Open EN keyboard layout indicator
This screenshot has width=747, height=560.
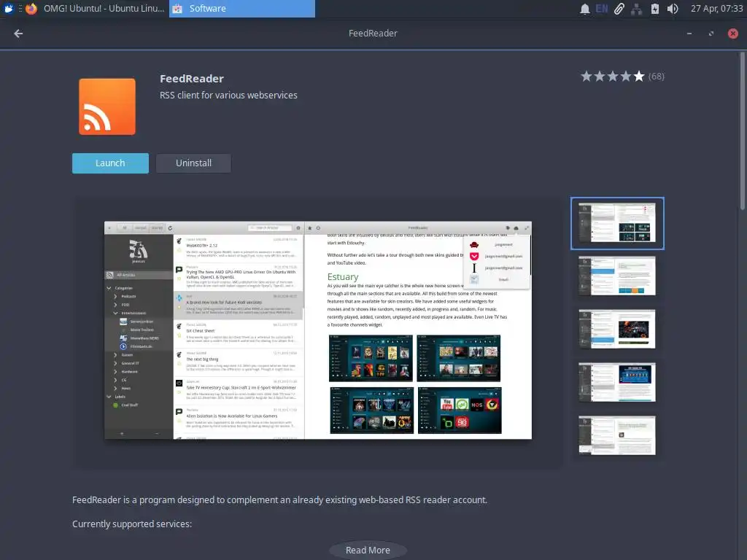(x=602, y=9)
